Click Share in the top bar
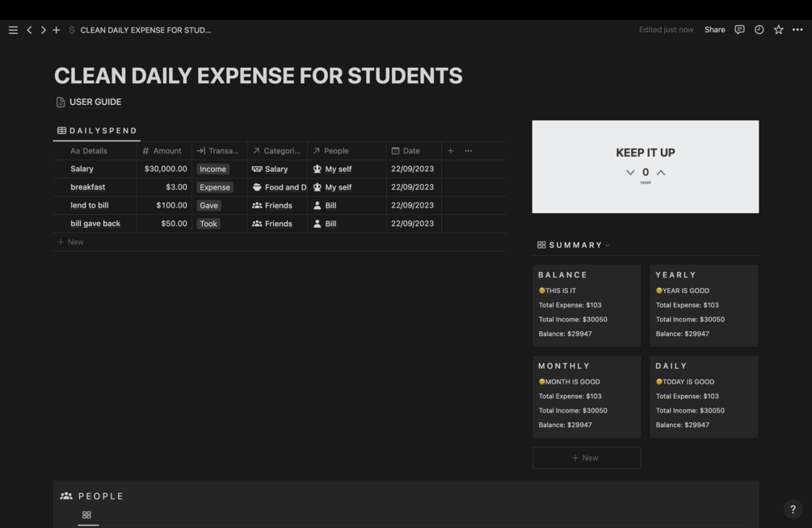Image resolution: width=812 pixels, height=528 pixels. point(715,30)
